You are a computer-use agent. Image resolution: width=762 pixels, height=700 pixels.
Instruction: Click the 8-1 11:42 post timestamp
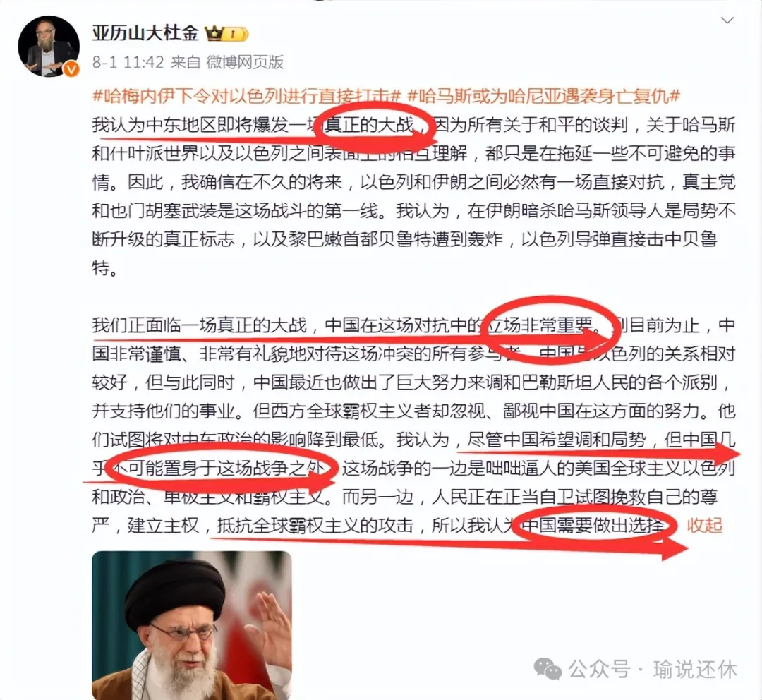click(x=128, y=62)
